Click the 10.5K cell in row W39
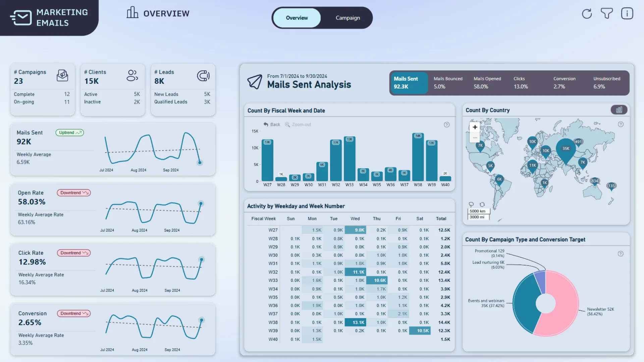 point(420,330)
